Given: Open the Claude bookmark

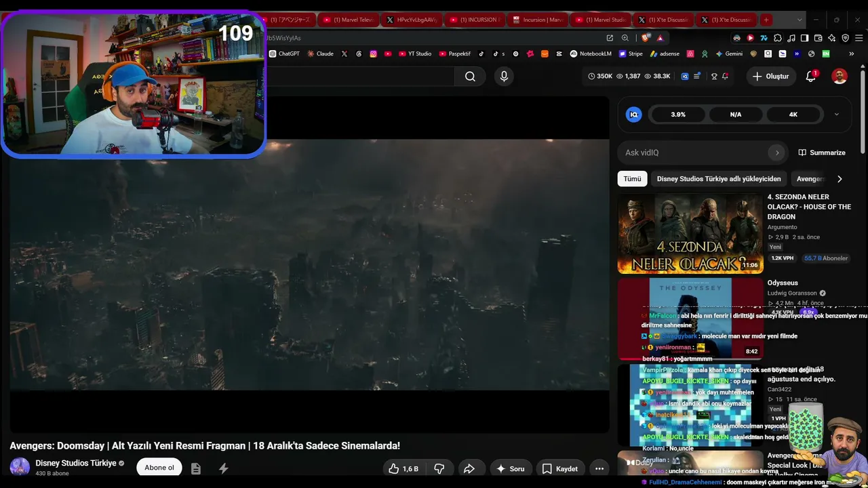Looking at the screenshot, I should tap(320, 54).
